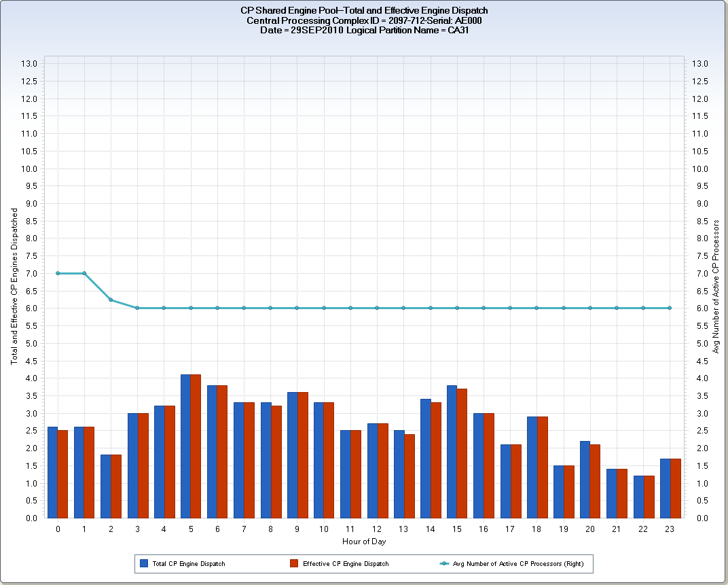Click the red Effective bar at hour 13

409,476
